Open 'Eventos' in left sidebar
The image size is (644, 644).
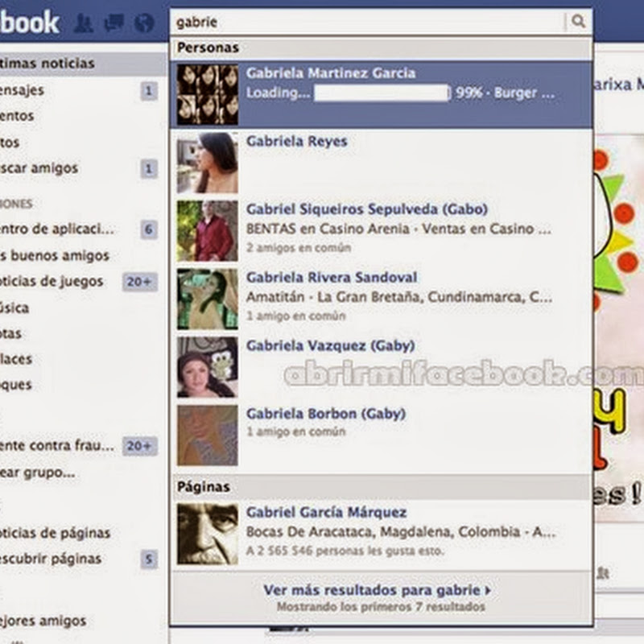point(17,116)
